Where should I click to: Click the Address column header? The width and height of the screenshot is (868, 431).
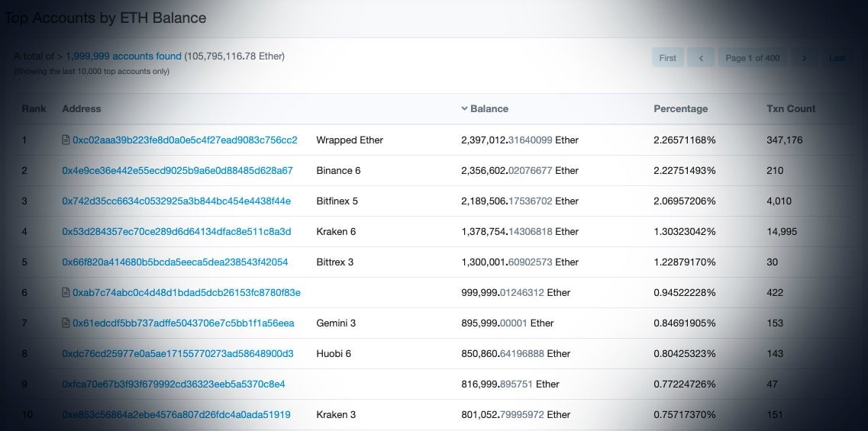(82, 109)
